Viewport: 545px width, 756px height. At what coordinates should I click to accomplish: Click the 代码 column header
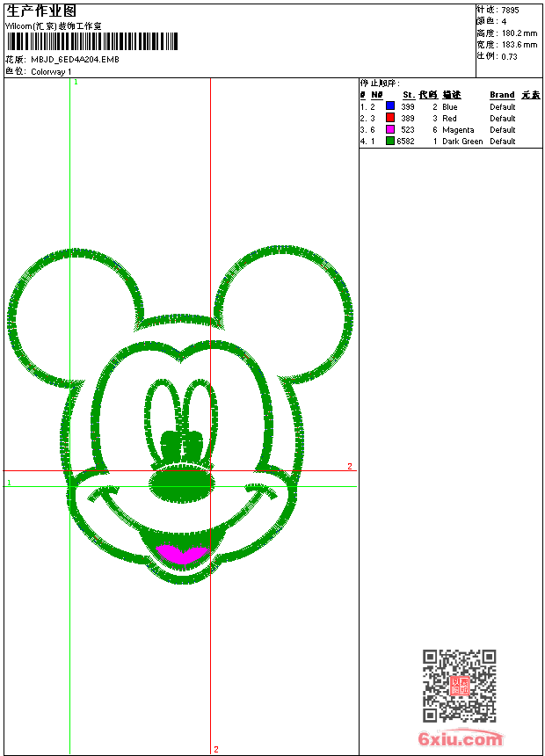click(x=428, y=95)
